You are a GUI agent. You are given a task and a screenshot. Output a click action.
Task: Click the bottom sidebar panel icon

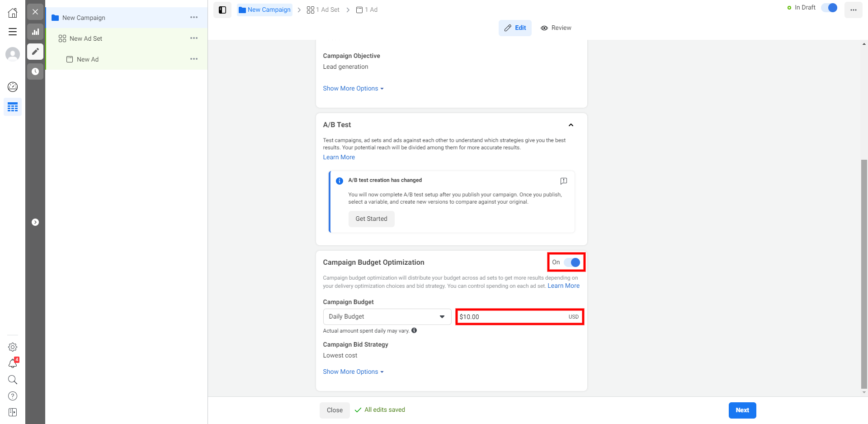pos(13,412)
